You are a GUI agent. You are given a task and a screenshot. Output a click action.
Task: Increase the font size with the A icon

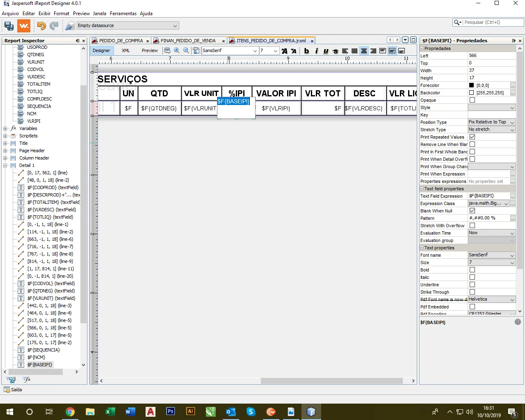(284, 51)
